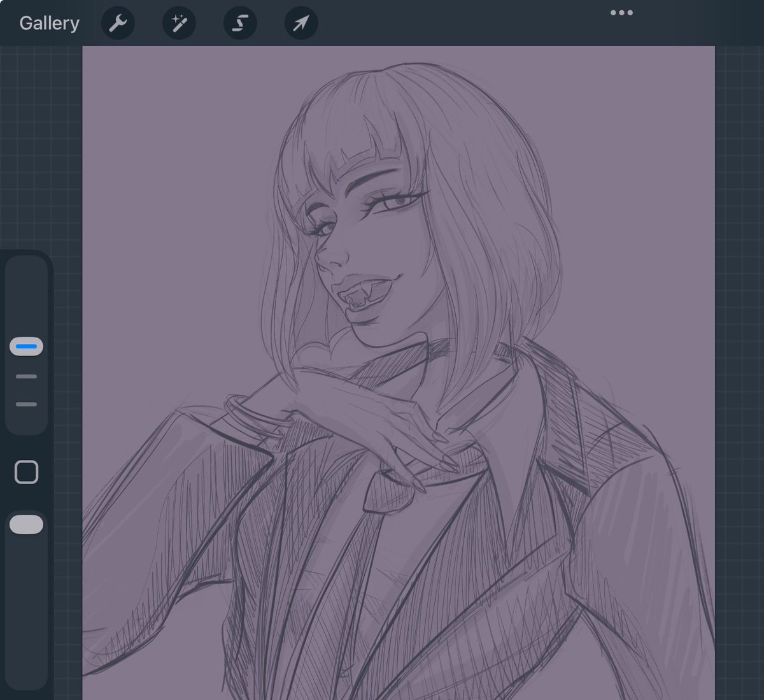This screenshot has height=700, width=764.
Task: Return to the Gallery
Action: 49,23
